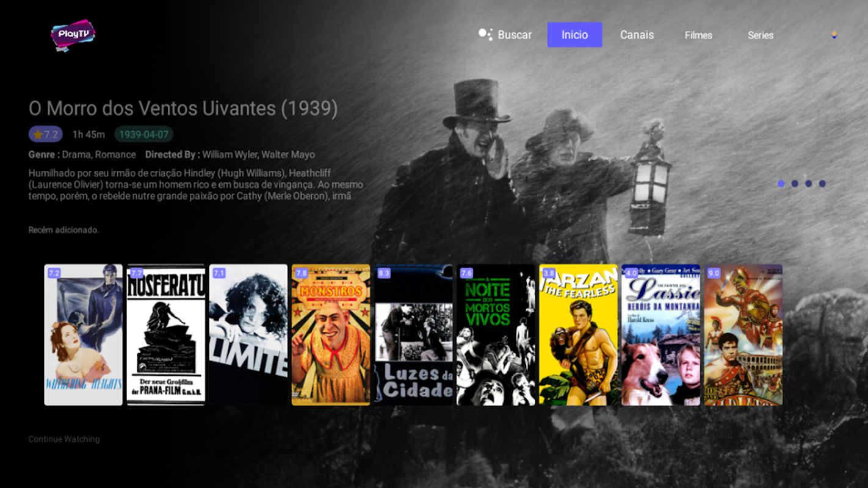This screenshot has width=868, height=488.
Task: Click 7.8 rating badge on Monstros
Action: [302, 273]
